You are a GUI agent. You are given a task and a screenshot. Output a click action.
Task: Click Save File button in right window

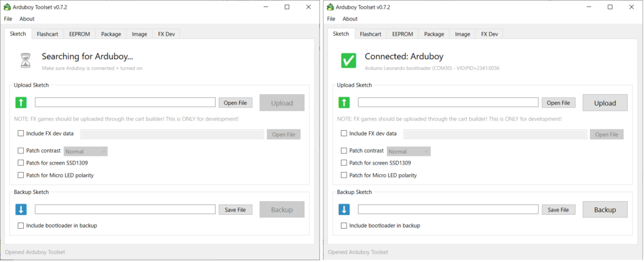558,210
